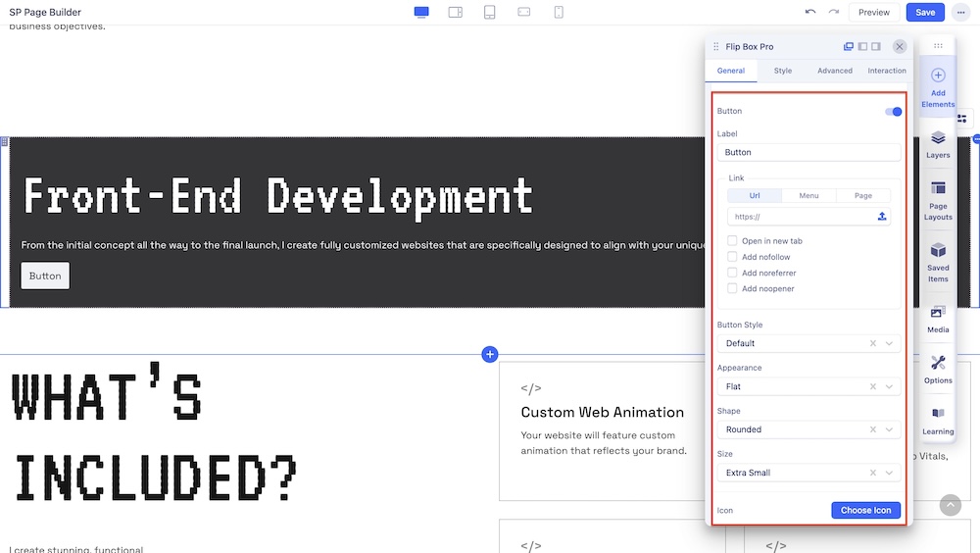This screenshot has height=553, width=980.
Task: Open the Layers panel from sidebar
Action: [x=938, y=144]
